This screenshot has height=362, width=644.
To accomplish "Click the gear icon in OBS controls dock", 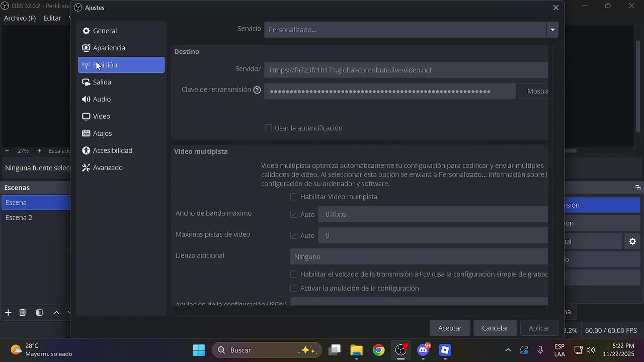I will tap(632, 241).
